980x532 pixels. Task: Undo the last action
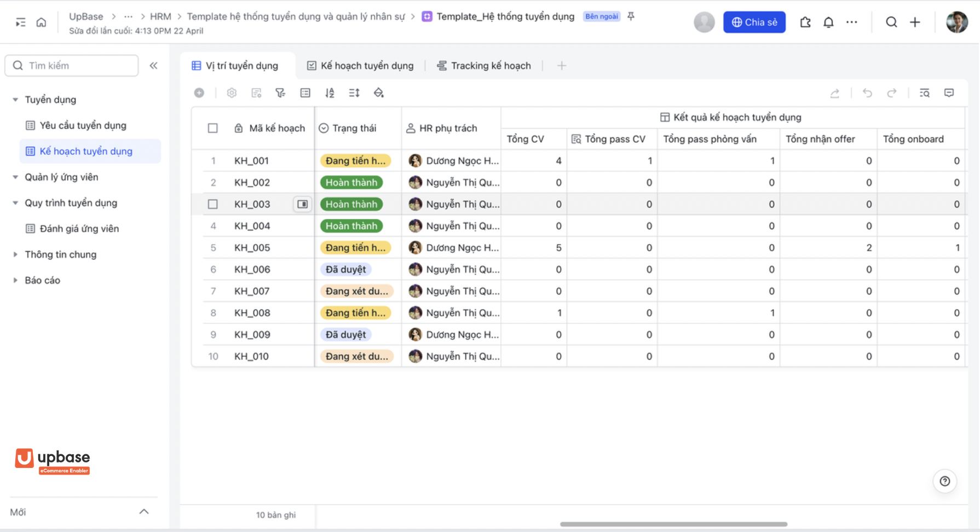pyautogui.click(x=867, y=93)
